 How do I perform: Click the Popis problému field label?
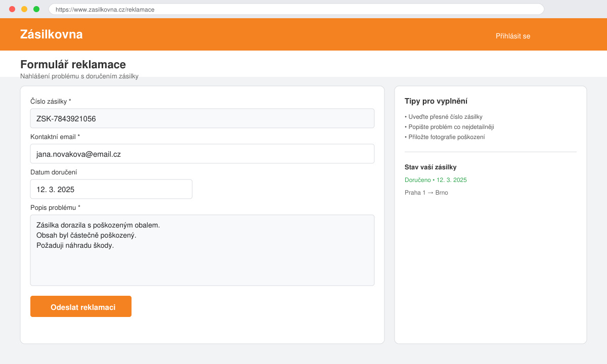(55, 208)
